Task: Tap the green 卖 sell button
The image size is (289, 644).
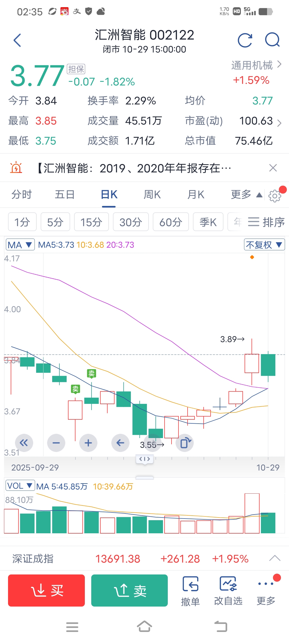Action: [x=130, y=591]
